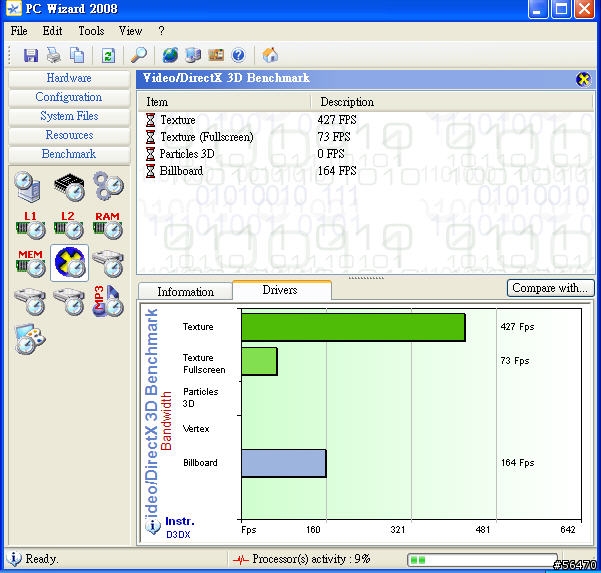Click the magnifying glass Search icon
This screenshot has width=601, height=573.
(x=139, y=55)
